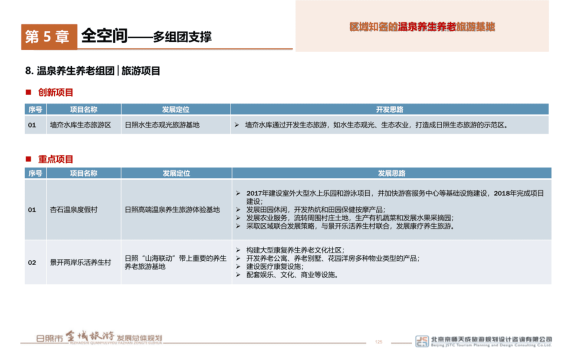Image resolution: width=570 pixels, height=360 pixels.
Task: Click the bullet '发展田园休闲，开发热炕和田园保健按摩产品'
Action: click(x=316, y=210)
